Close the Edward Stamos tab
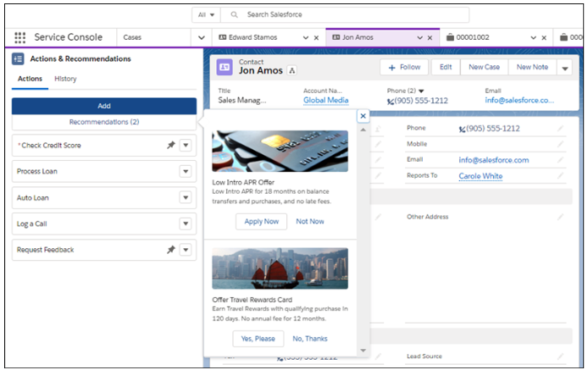The image size is (588, 370). pyautogui.click(x=316, y=37)
